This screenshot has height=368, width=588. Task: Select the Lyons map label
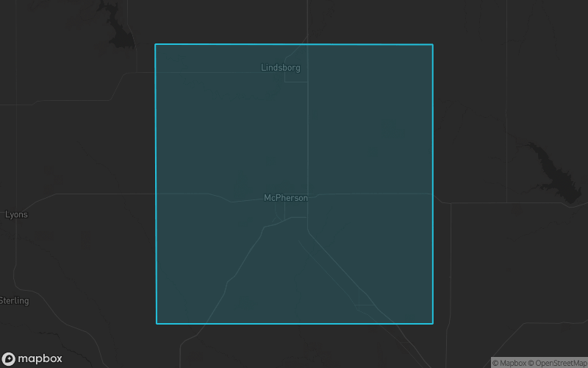16,215
